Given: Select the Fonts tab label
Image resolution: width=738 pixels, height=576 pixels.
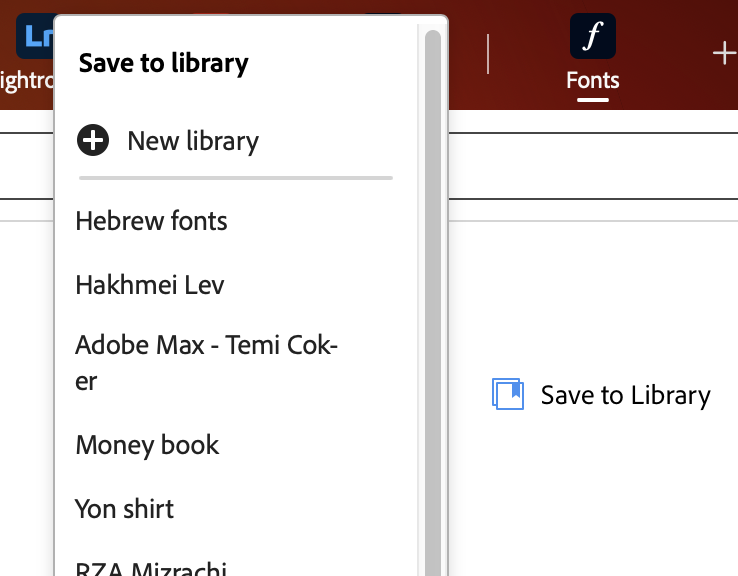Looking at the screenshot, I should [x=593, y=80].
